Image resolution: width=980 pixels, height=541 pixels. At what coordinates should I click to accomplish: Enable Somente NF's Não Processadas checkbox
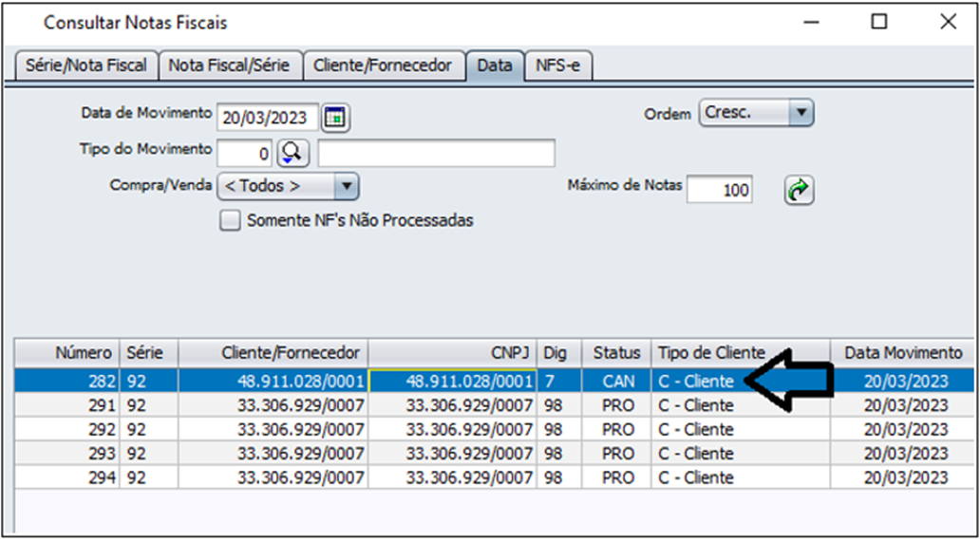230,220
